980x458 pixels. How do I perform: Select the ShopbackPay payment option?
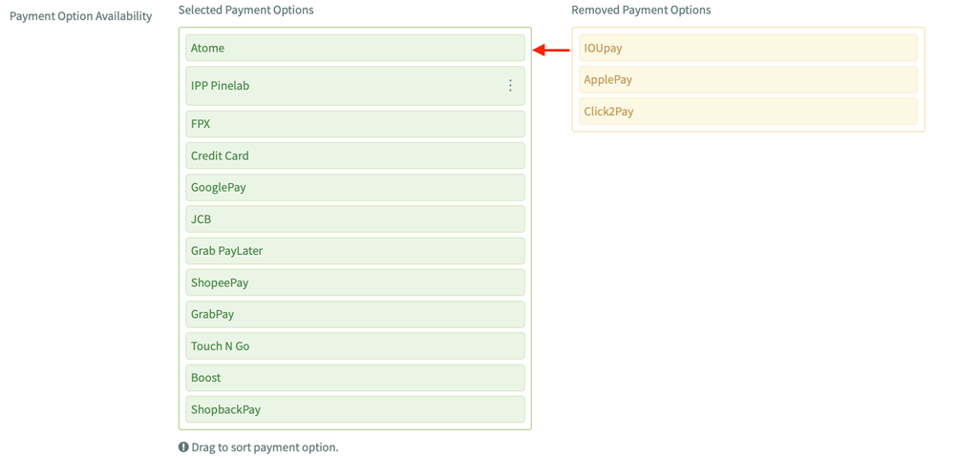354,409
